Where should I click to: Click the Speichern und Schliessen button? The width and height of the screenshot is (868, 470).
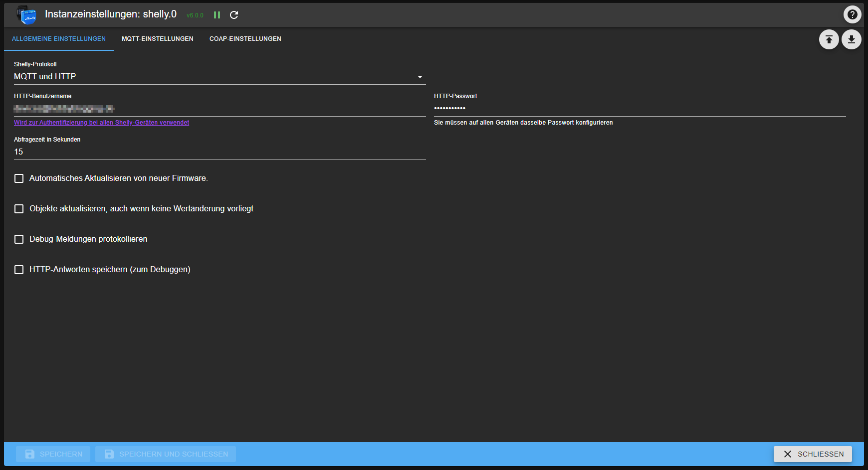click(166, 454)
